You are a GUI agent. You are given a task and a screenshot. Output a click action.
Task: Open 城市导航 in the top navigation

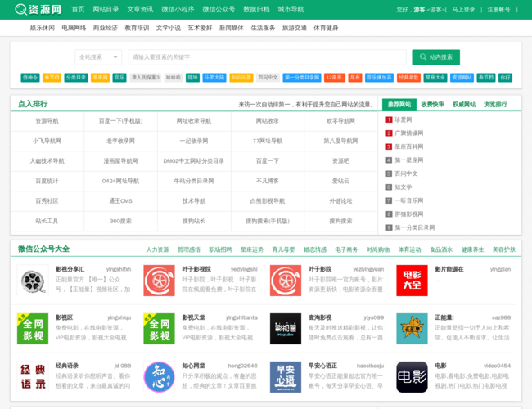(x=291, y=10)
